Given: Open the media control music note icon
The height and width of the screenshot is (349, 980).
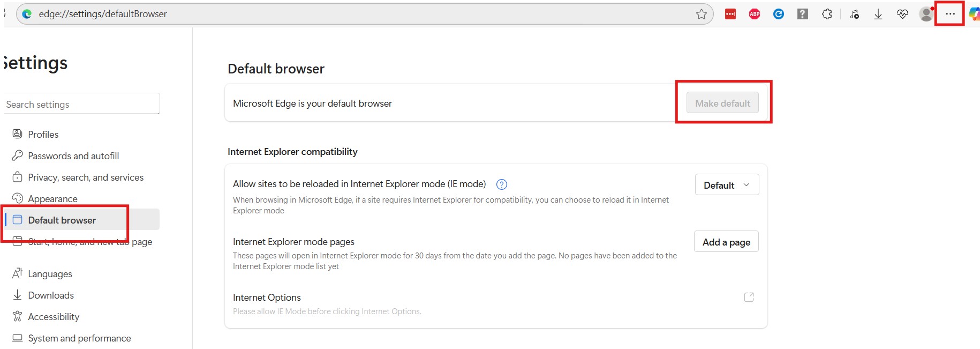Looking at the screenshot, I should pyautogui.click(x=855, y=14).
